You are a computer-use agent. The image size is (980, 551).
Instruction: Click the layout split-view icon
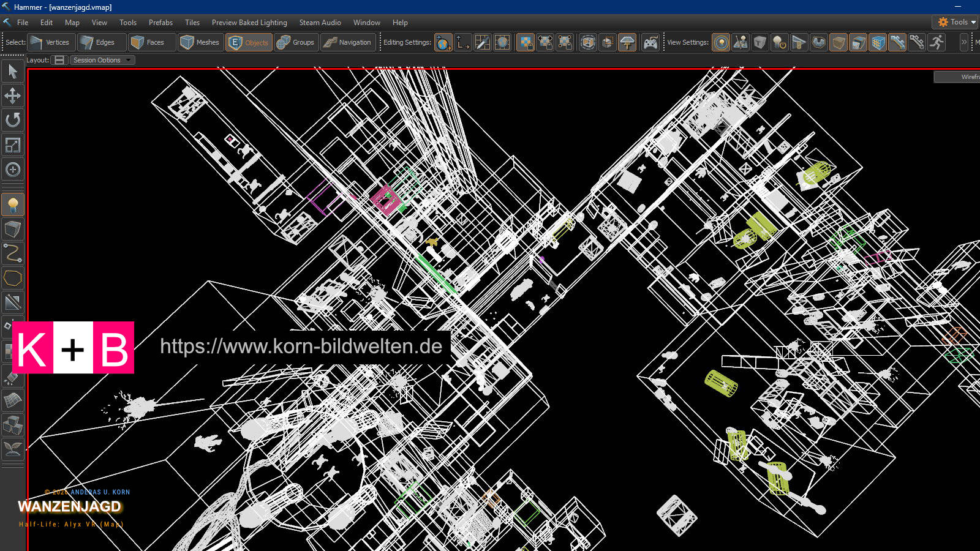click(59, 60)
